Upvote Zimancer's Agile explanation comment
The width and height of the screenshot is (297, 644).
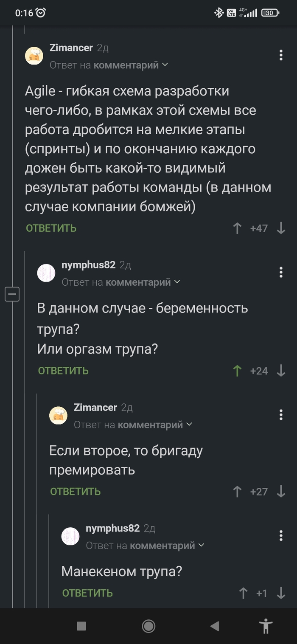click(237, 229)
